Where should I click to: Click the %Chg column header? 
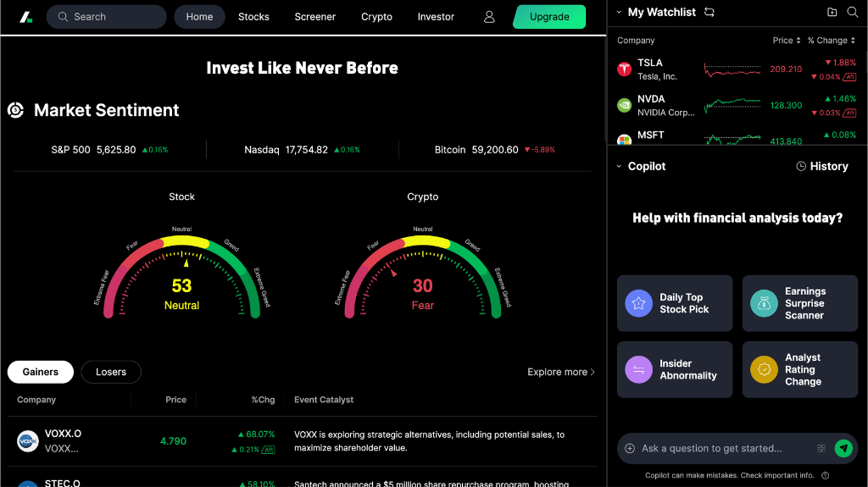tap(263, 400)
